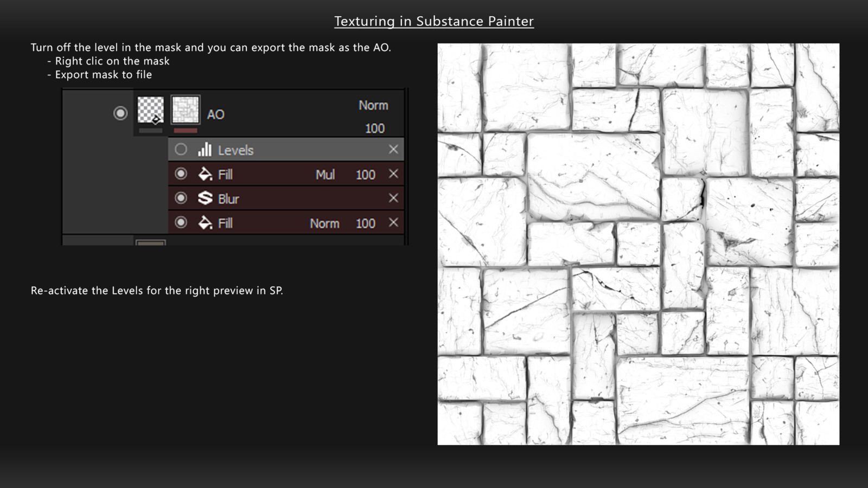Viewport: 868px width, 488px height.
Task: Select the Blur effect row label
Action: (x=228, y=199)
